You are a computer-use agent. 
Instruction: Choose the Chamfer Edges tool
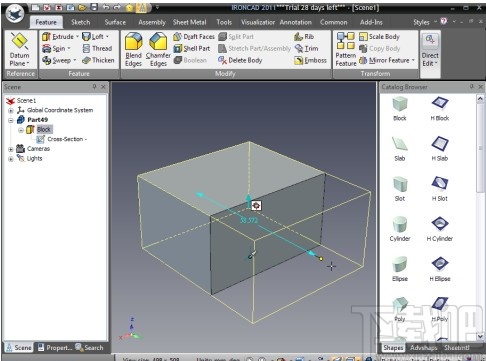pos(158,50)
